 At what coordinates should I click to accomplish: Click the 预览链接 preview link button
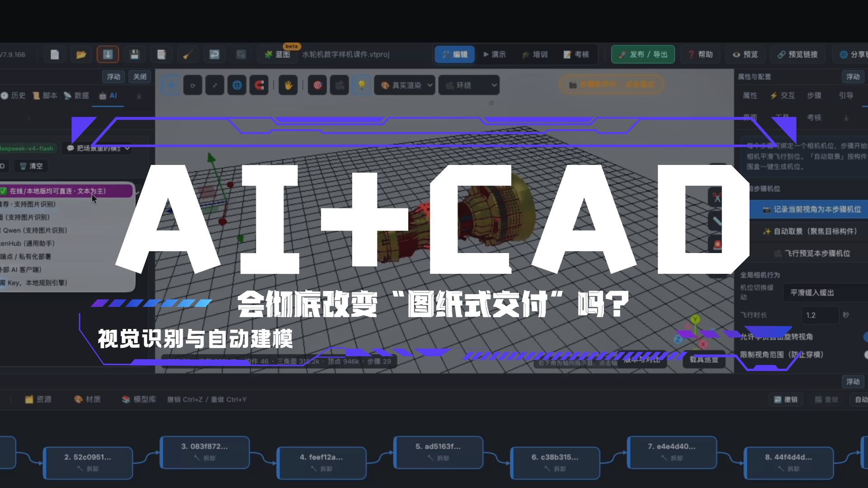(798, 55)
